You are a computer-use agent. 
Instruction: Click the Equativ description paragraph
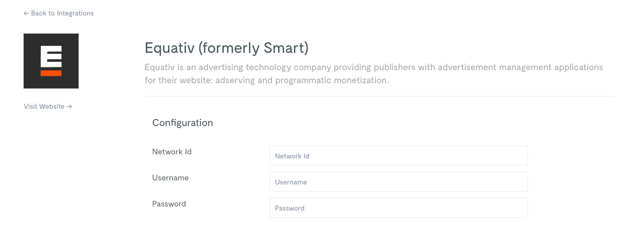(x=374, y=74)
